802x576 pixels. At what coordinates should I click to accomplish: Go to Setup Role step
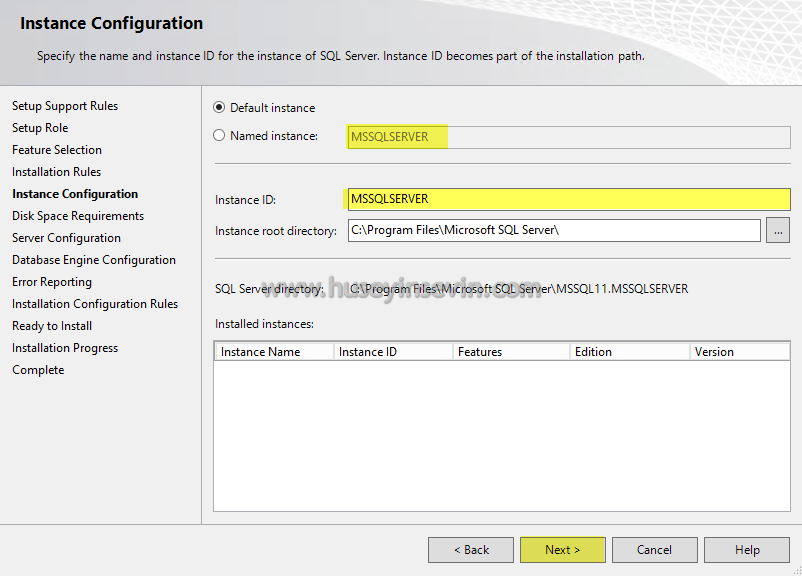coord(40,128)
